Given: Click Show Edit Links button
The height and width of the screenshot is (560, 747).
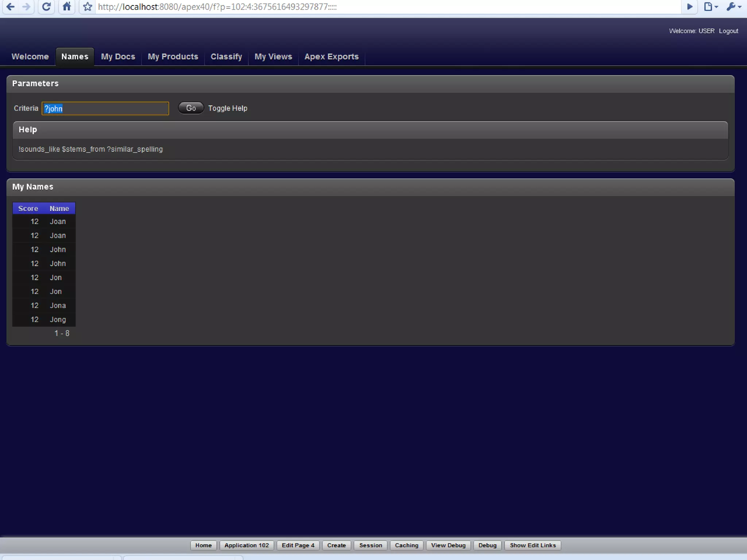Looking at the screenshot, I should (533, 545).
